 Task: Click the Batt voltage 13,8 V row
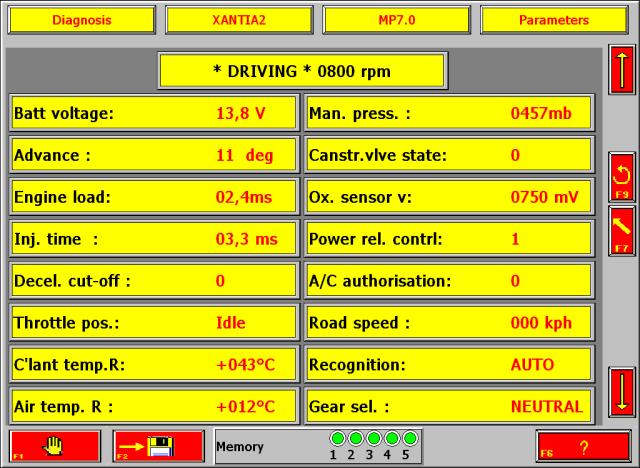154,113
